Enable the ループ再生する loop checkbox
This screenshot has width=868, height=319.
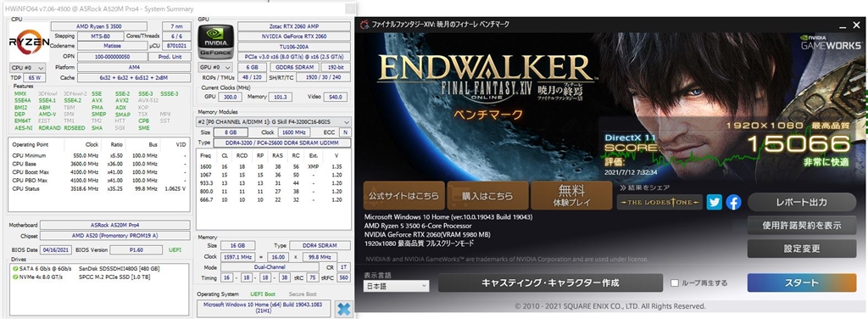pos(674,283)
